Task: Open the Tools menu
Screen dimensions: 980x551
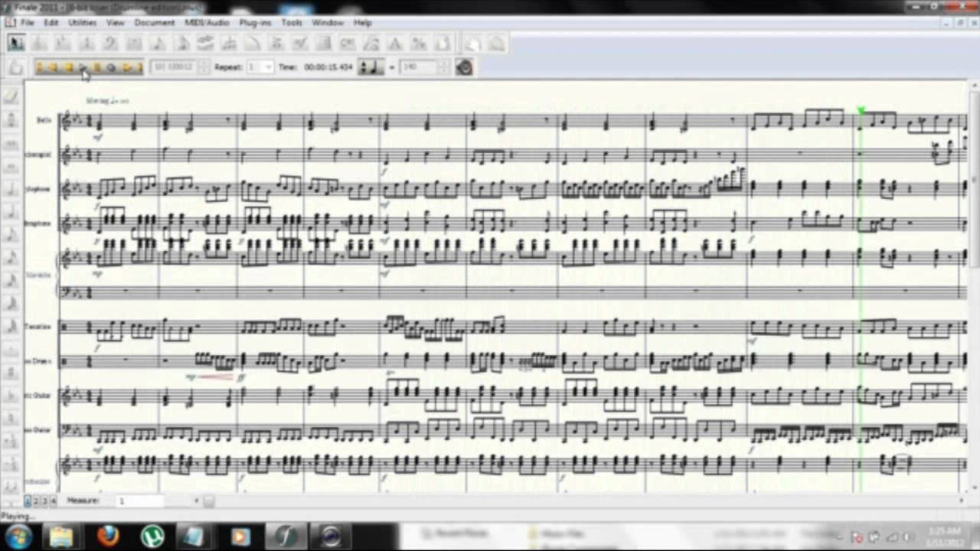Action: [x=292, y=23]
